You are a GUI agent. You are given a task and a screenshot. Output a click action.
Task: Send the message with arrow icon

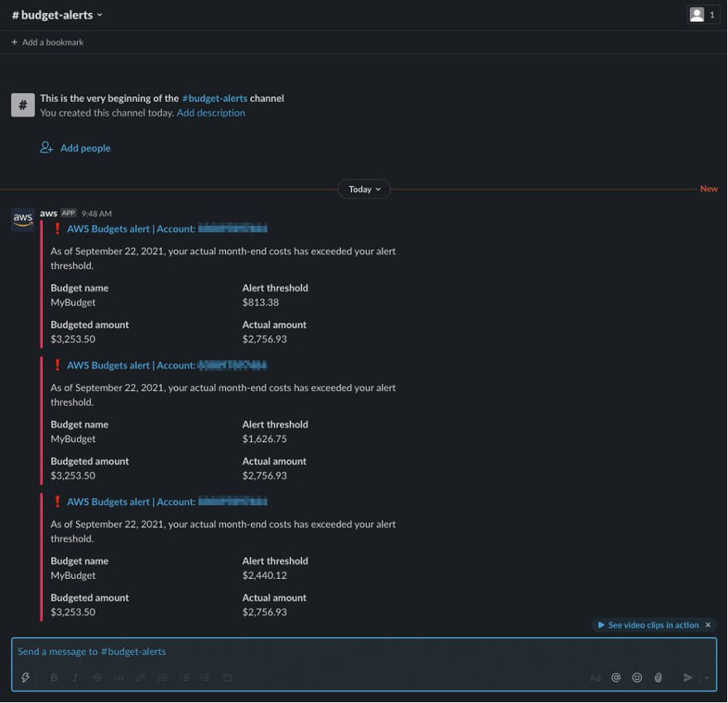coord(687,678)
